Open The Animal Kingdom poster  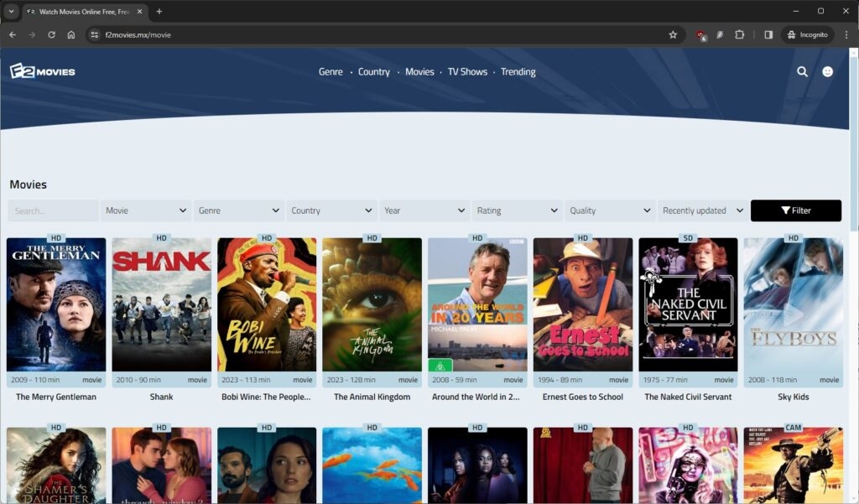[372, 304]
